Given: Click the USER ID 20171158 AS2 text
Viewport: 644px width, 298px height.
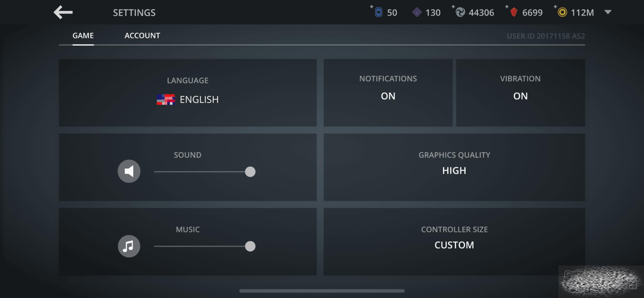Looking at the screenshot, I should click(546, 36).
